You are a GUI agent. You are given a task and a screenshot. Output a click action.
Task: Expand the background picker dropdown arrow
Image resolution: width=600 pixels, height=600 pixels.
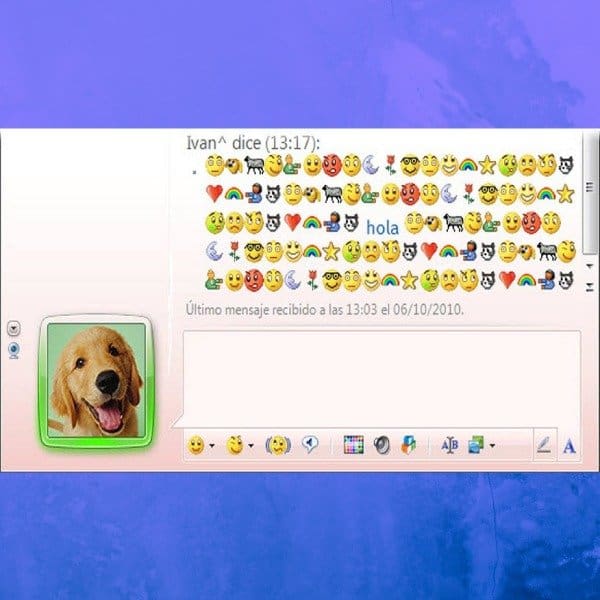point(492,445)
